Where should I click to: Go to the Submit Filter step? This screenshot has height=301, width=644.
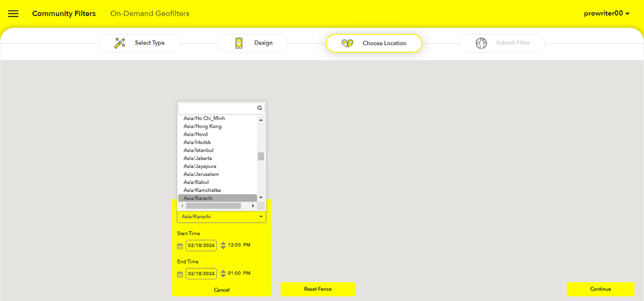pos(503,43)
